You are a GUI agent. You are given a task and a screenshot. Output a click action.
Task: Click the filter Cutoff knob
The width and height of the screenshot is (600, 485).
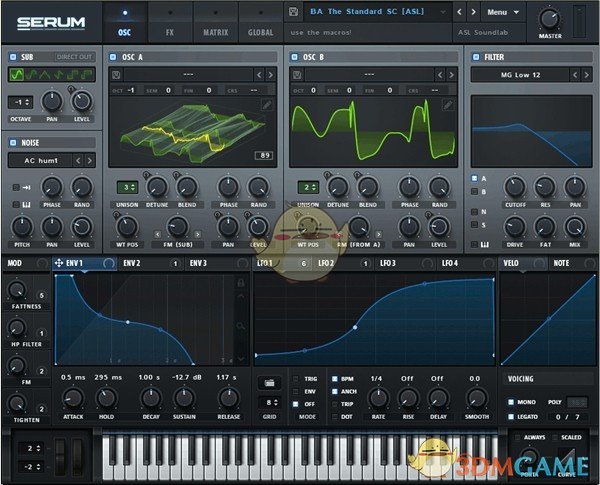[515, 187]
